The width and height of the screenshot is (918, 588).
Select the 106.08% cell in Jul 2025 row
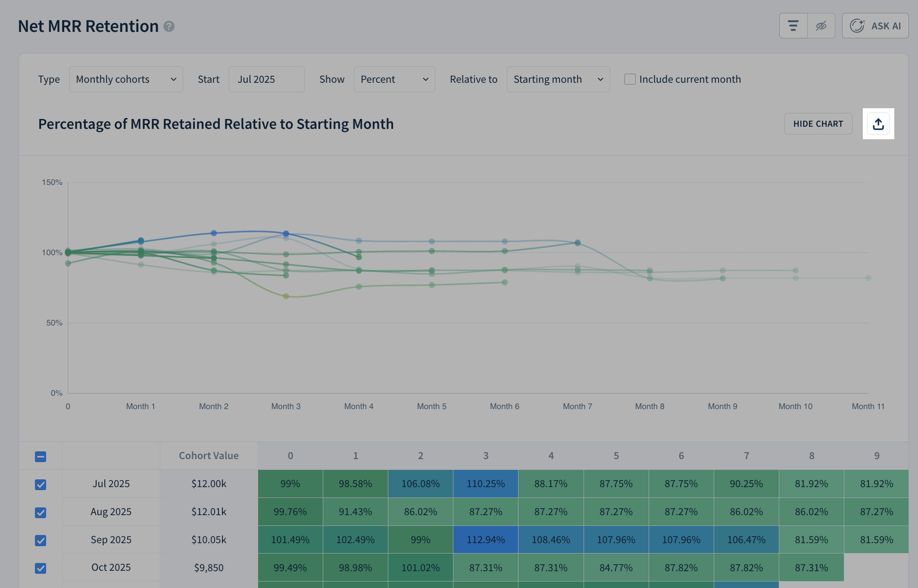(x=421, y=484)
